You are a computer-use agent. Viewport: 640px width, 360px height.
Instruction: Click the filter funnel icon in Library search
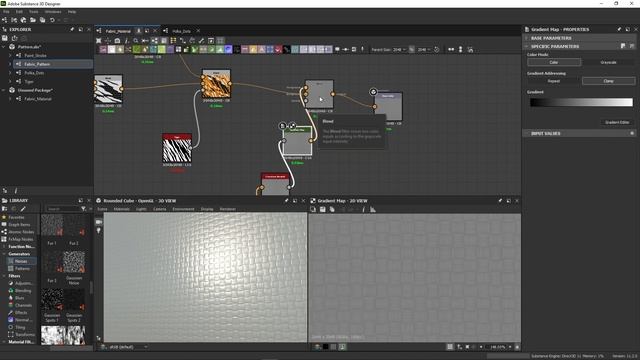click(83, 209)
